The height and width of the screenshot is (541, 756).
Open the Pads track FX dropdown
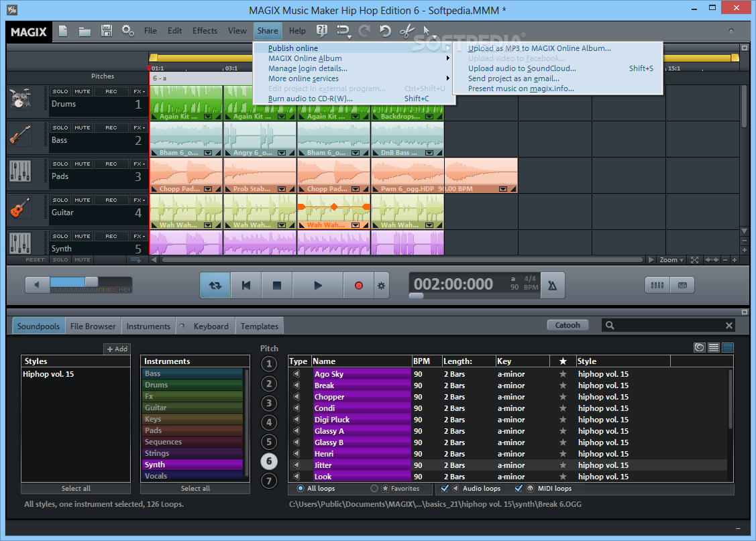(139, 164)
